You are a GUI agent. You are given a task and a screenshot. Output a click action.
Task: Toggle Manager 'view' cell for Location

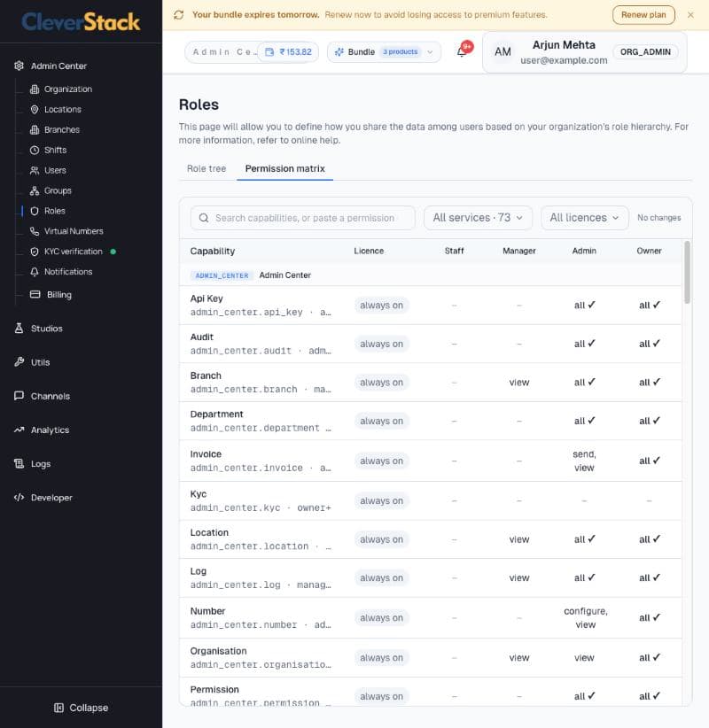[519, 539]
